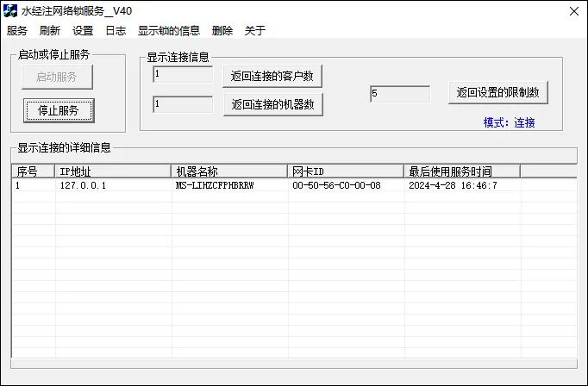Open the 设置 menu

pyautogui.click(x=83, y=31)
